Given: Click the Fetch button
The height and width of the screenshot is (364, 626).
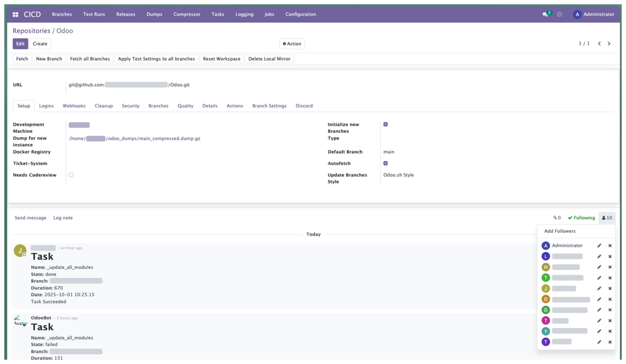Looking at the screenshot, I should pos(22,59).
